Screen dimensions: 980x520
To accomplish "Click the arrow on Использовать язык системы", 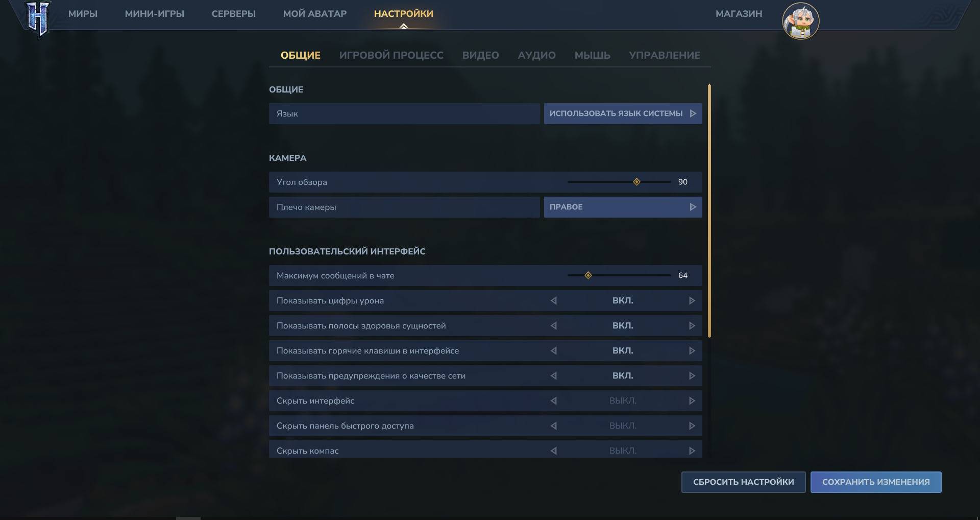I will (x=693, y=113).
